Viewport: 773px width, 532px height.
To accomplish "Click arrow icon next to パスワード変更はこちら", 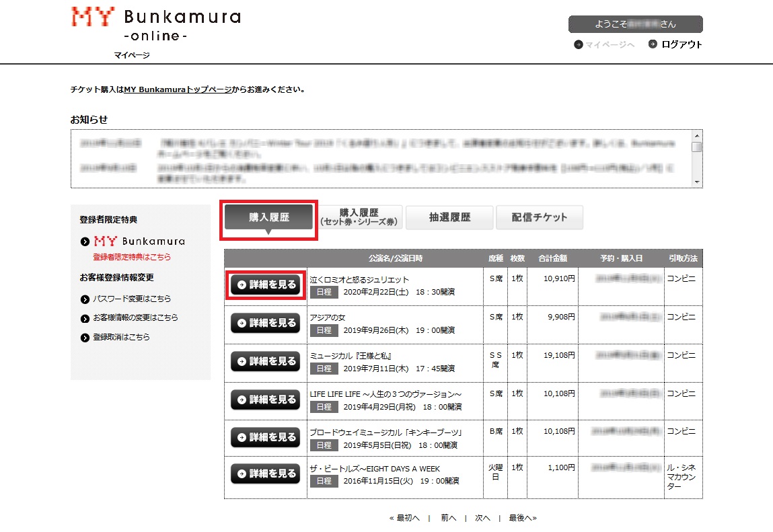I will (85, 299).
